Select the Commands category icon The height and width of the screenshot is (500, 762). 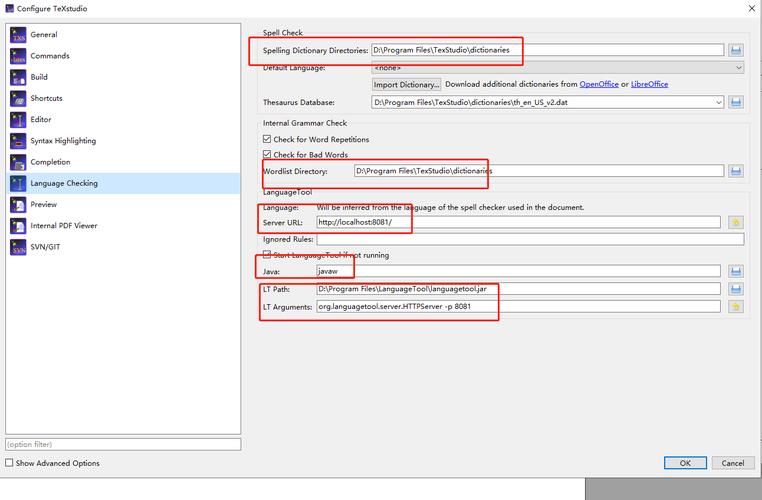click(18, 56)
